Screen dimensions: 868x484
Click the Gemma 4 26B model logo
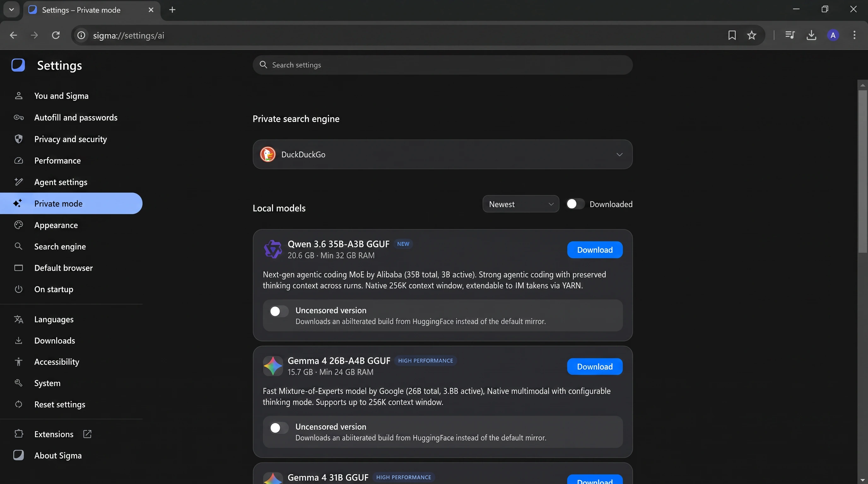click(273, 366)
